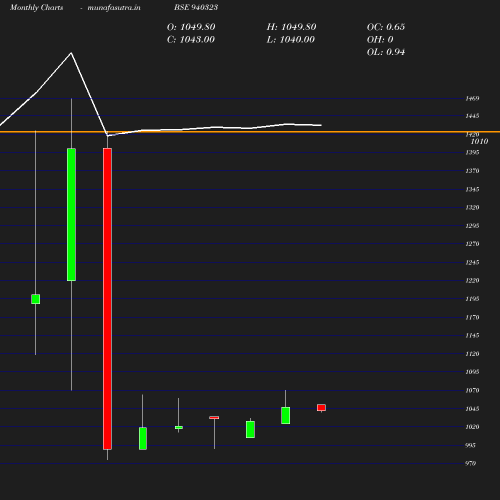
Task: Click the 1170 price axis label
Action: tap(472, 318)
